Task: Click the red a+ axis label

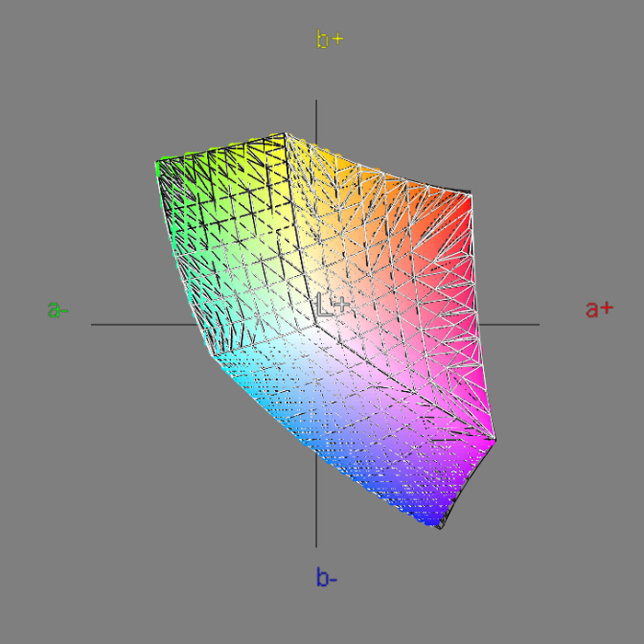Action: click(x=599, y=309)
